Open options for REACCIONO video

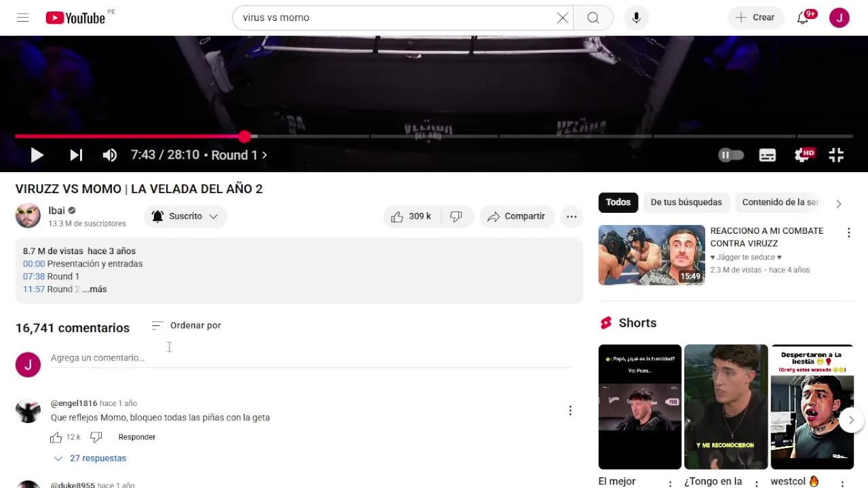point(848,233)
